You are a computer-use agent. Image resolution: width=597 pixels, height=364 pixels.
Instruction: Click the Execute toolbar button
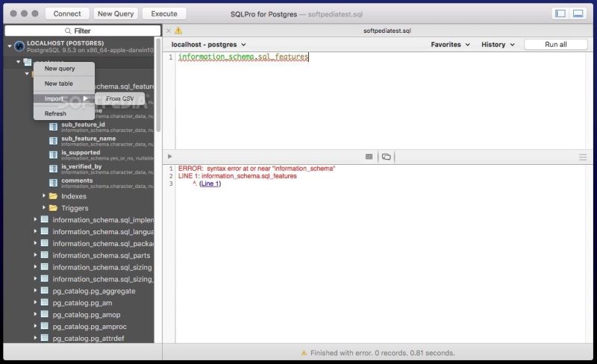click(164, 13)
